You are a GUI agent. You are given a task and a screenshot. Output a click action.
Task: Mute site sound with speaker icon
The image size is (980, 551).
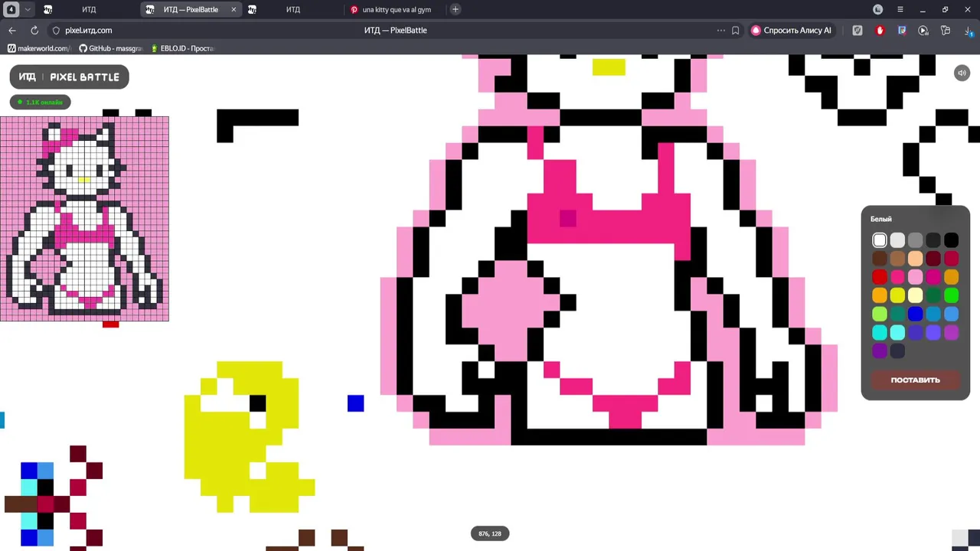(x=962, y=73)
